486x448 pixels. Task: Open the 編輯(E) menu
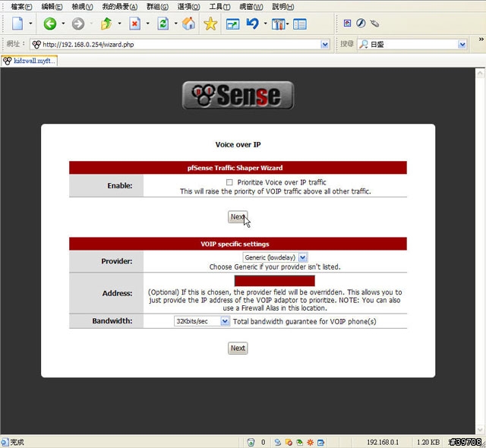point(52,7)
